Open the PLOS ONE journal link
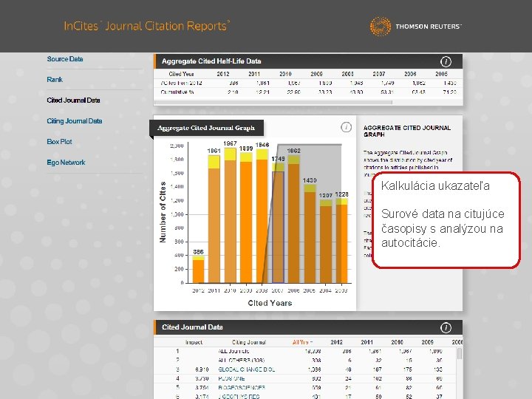Image resolution: width=532 pixels, height=399 pixels. [x=231, y=378]
